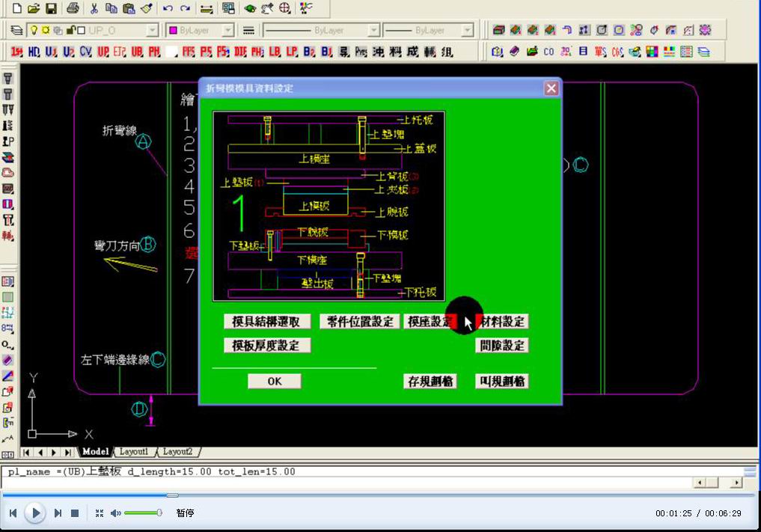Click the 1st toolbar icon
Image resolution: width=761 pixels, height=532 pixels.
point(16,52)
